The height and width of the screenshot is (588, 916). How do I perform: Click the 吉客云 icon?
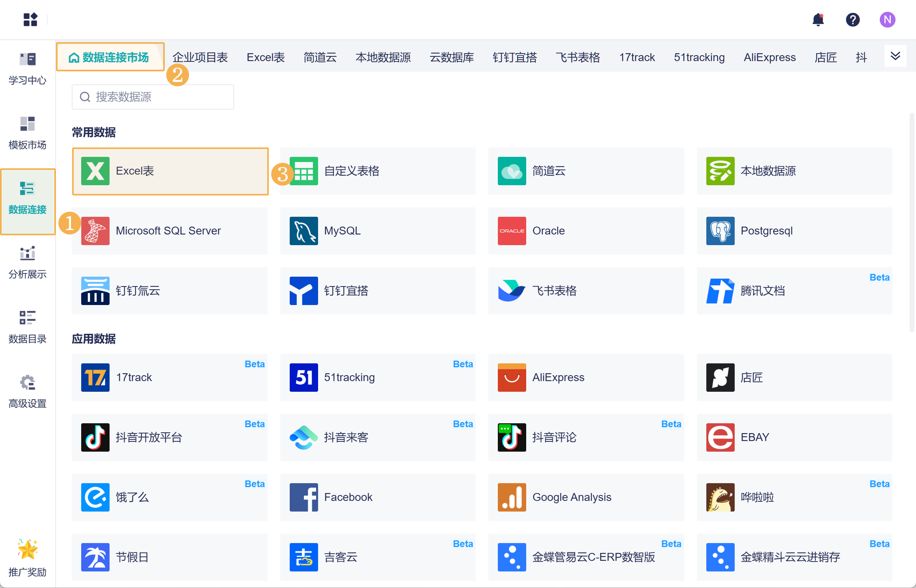point(304,557)
